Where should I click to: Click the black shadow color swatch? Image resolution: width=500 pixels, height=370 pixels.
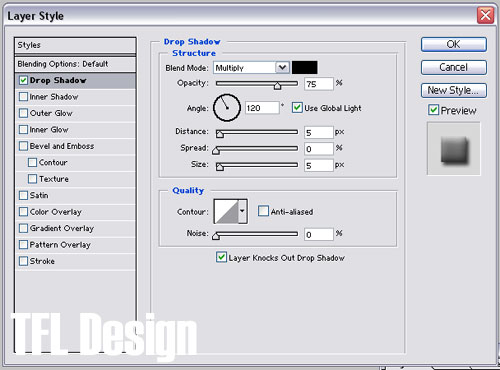pos(304,67)
